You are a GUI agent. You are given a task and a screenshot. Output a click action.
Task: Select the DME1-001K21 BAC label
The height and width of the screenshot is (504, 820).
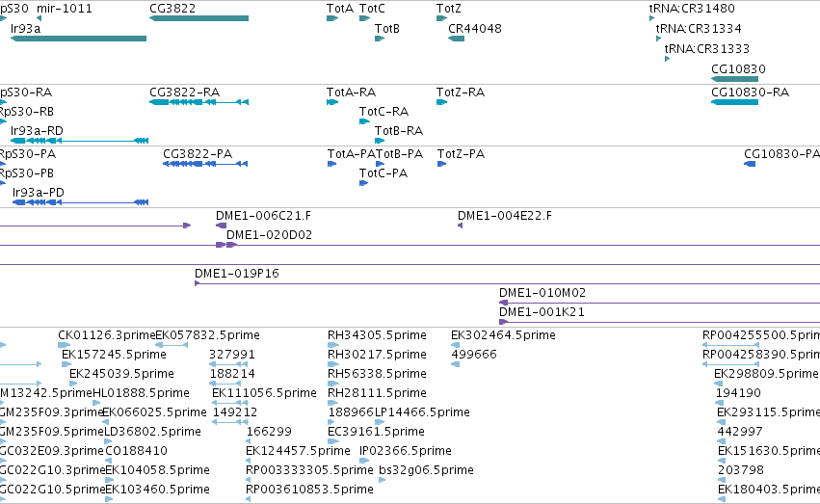point(542,311)
